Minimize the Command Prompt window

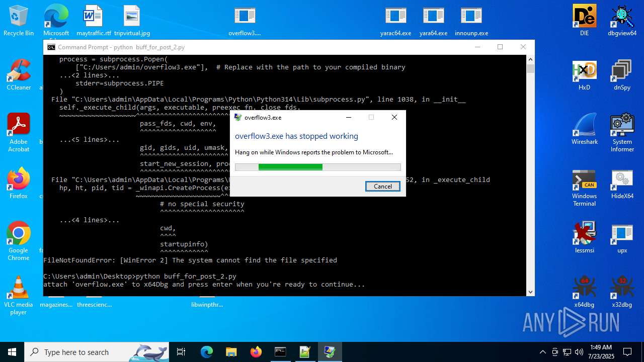(477, 47)
